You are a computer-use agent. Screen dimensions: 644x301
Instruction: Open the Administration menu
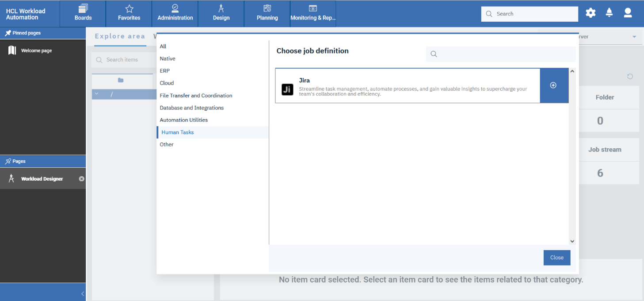click(175, 13)
